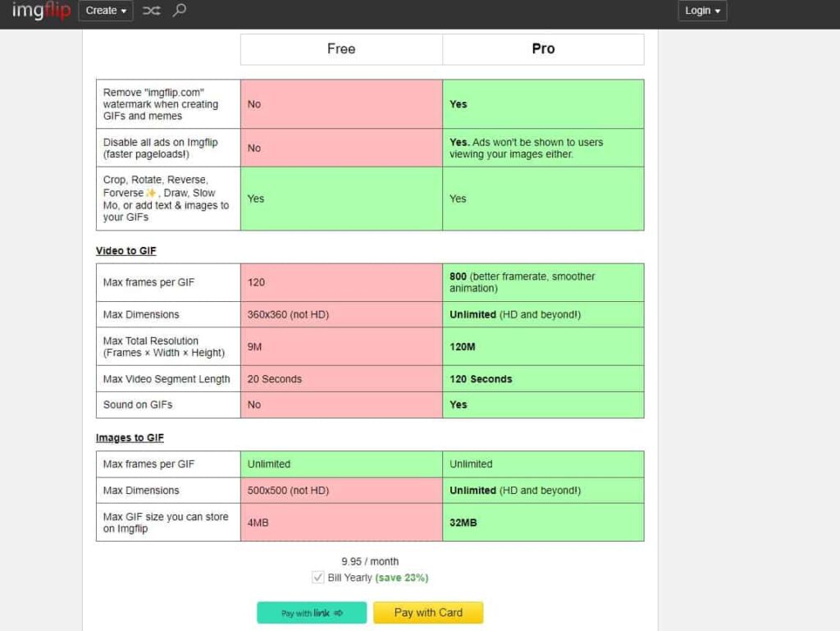This screenshot has width=840, height=631.
Task: Open the search magnifier icon
Action: click(x=180, y=10)
